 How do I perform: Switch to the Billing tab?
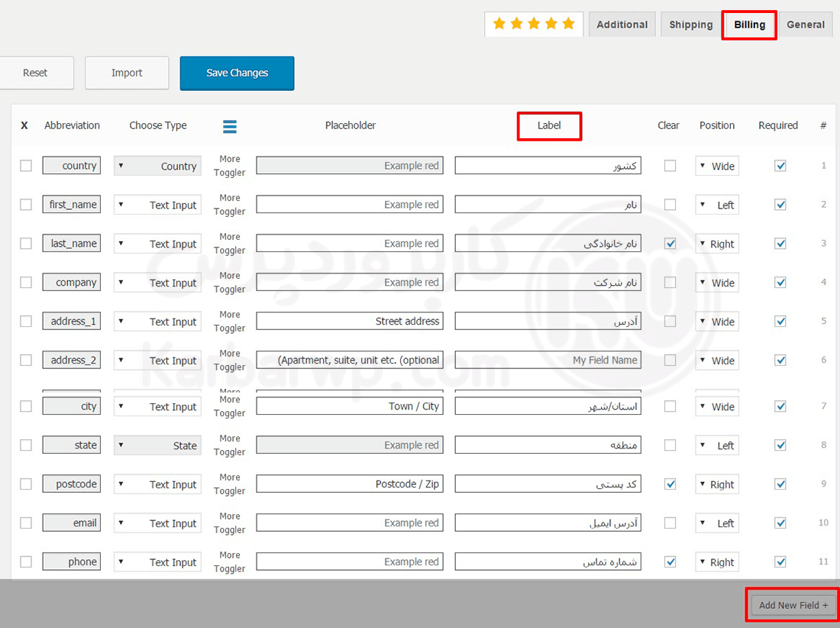[x=749, y=24]
